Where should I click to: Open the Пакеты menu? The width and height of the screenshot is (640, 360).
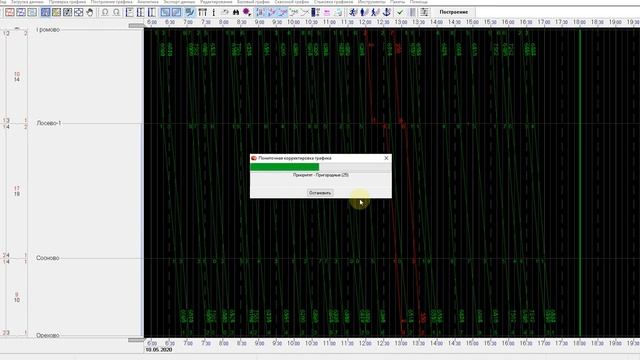tap(398, 2)
